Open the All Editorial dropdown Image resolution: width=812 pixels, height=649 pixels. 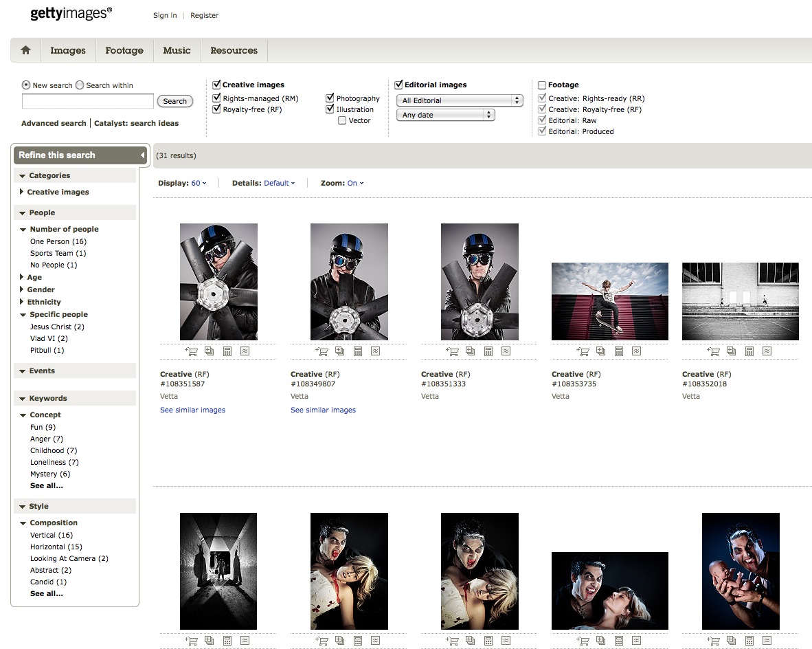pos(460,100)
